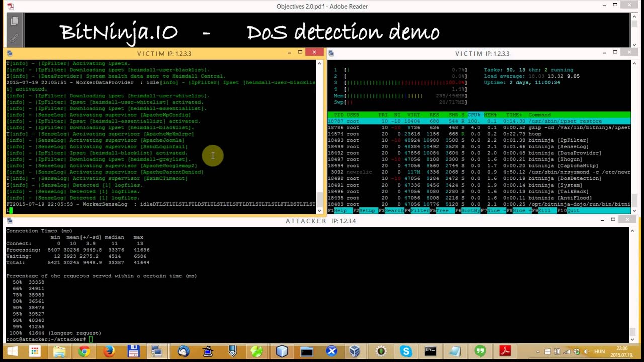Open the blue X circle taskbar icon
The image size is (644, 362).
[331, 351]
